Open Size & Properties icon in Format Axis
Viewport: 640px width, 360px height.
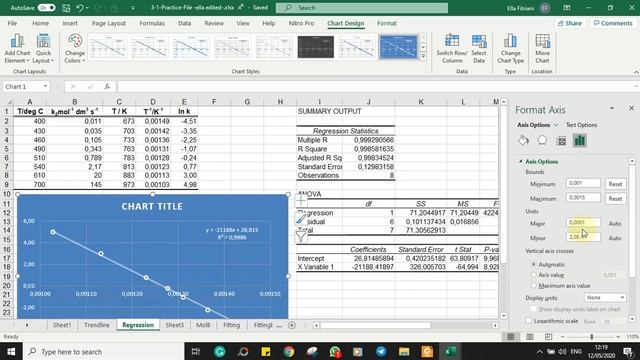(x=561, y=141)
